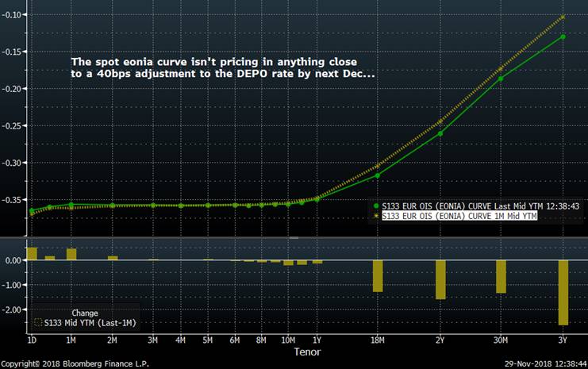Click the green 18M data point
The height and width of the screenshot is (369, 588).
pos(377,175)
